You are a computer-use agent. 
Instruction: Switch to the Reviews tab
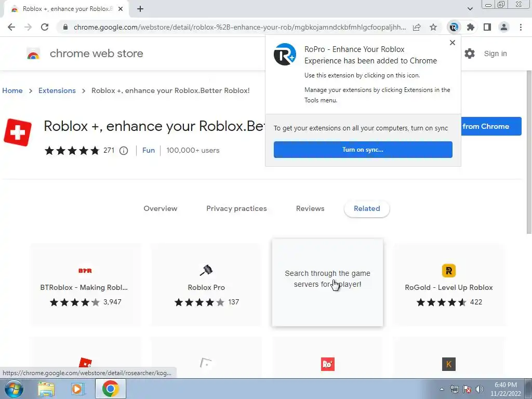click(x=310, y=209)
